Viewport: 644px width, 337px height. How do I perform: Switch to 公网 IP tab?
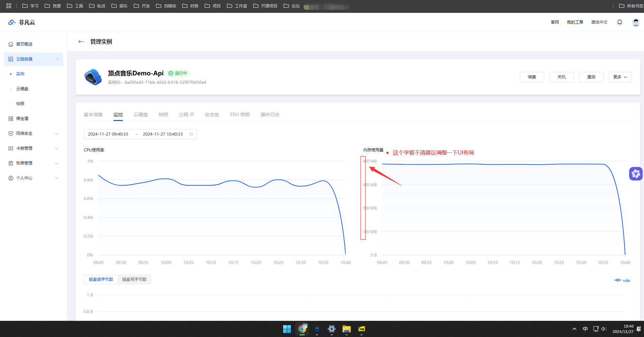(x=186, y=115)
